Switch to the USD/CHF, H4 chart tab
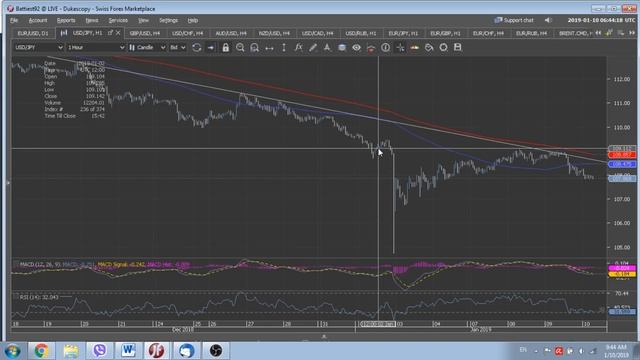The width and height of the screenshot is (640, 360). tap(187, 33)
